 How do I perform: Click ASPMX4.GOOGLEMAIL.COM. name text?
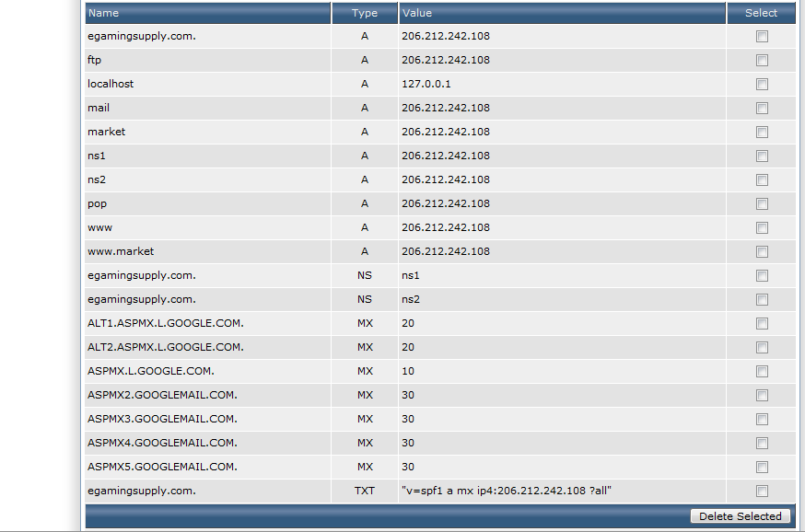162,443
